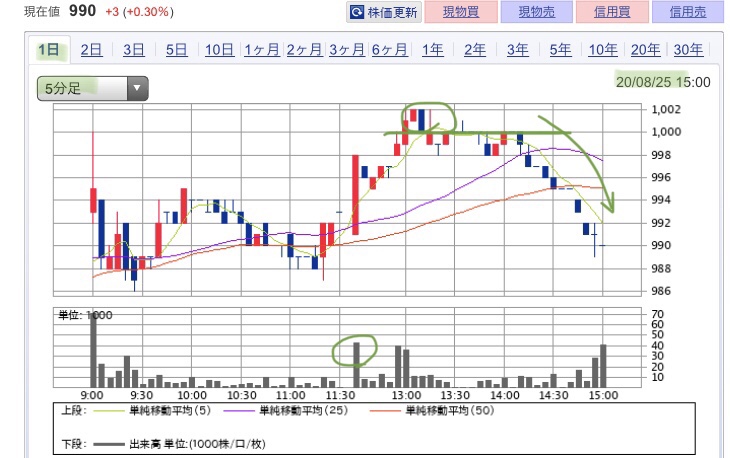Switch to the 5日 chart tab
730x458 pixels.
[176, 50]
